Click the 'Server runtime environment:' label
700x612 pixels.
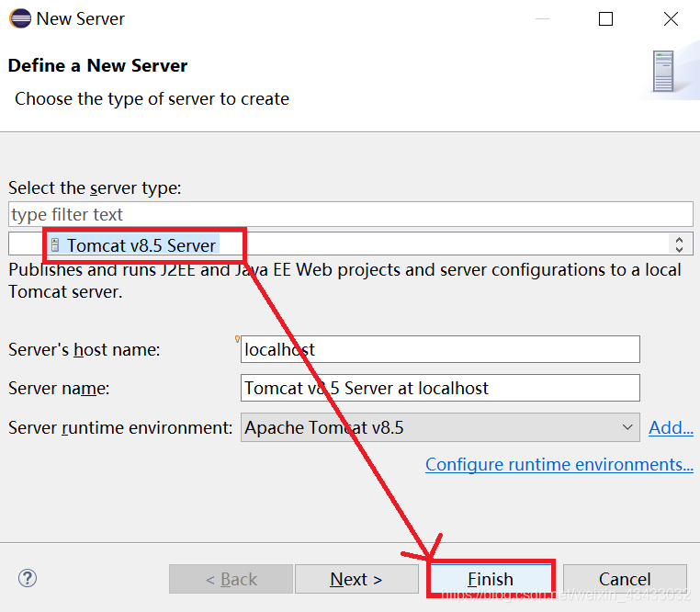[120, 428]
